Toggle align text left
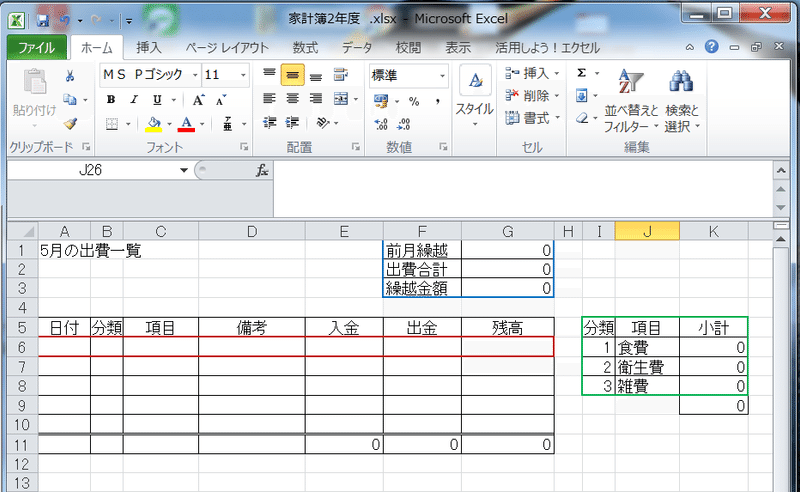This screenshot has width=800, height=492. (x=269, y=99)
